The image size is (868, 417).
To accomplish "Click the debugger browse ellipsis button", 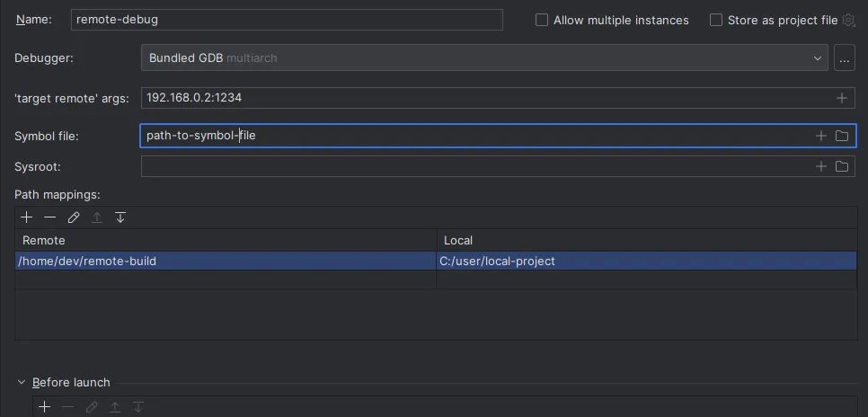I will [x=844, y=58].
